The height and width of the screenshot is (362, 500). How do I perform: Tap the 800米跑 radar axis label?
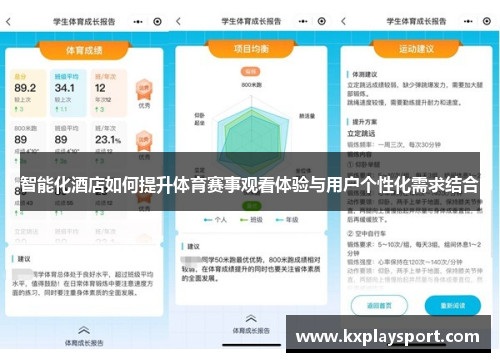tap(251, 85)
